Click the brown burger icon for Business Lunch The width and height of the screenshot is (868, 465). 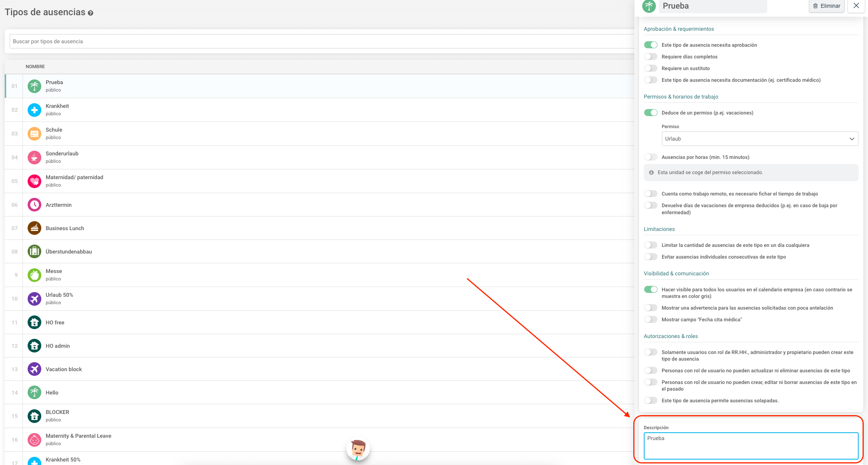coord(34,228)
